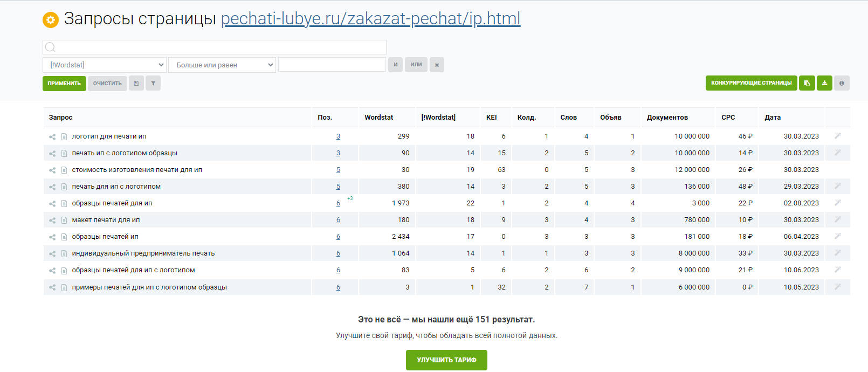Open КОНКУРИРУЮЩИЕ СТРАНИЦЫ
The height and width of the screenshot is (372, 868).
click(x=751, y=83)
